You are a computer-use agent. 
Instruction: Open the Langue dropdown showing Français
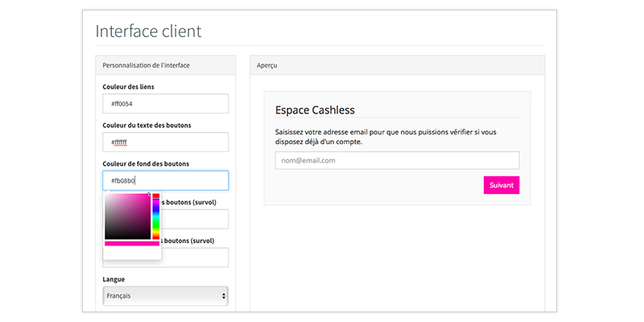coord(166,295)
